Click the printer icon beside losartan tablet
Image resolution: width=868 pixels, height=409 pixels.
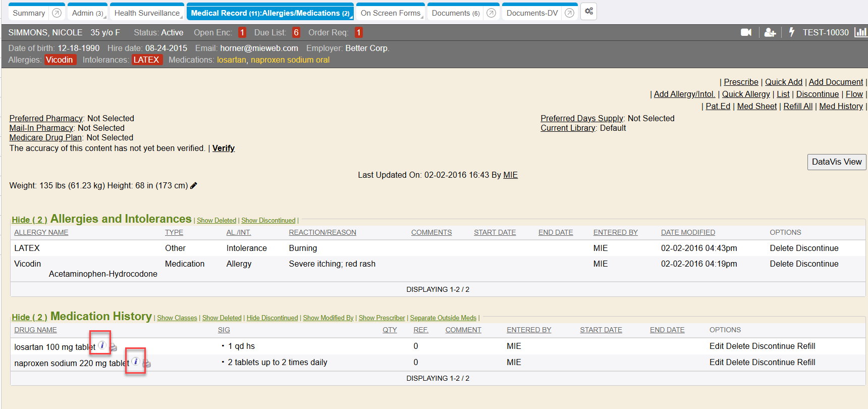[114, 347]
